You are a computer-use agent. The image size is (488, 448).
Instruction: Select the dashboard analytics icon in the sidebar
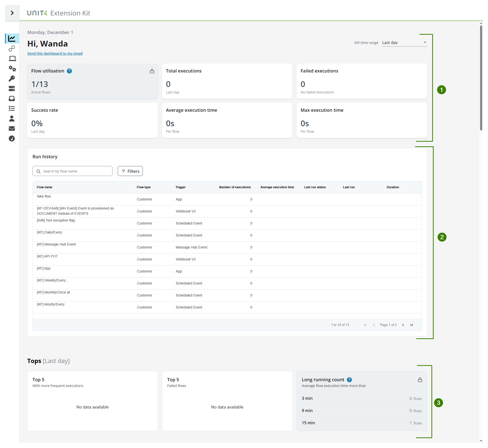(12, 39)
